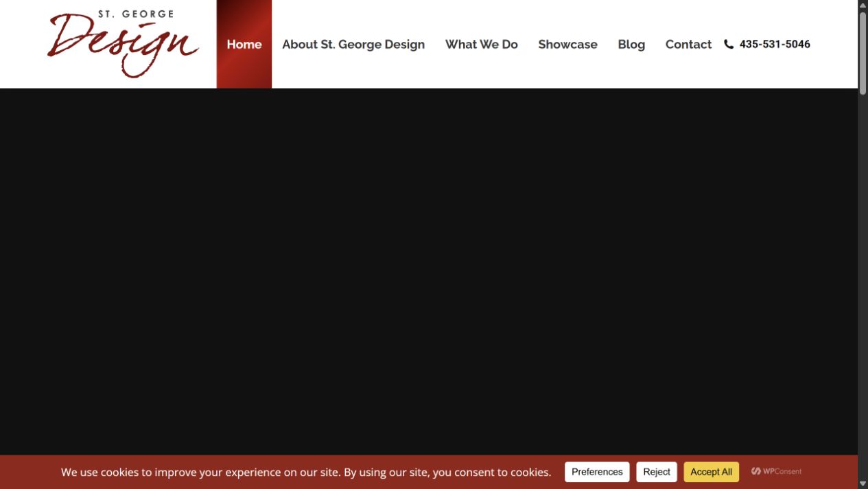This screenshot has height=489, width=868.
Task: Open the Home menu item
Action: 244,44
